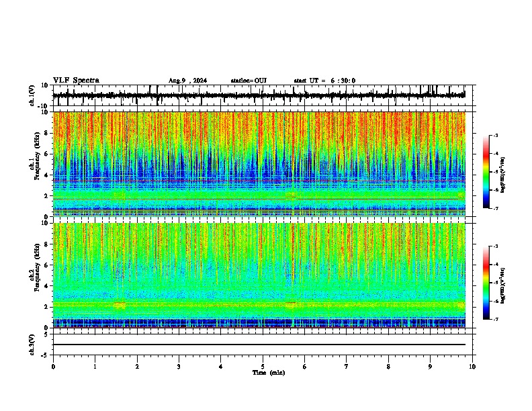Click the "9" tick on the time axis
Image resolution: width=532 pixels, height=411 pixels.
[x=430, y=367]
